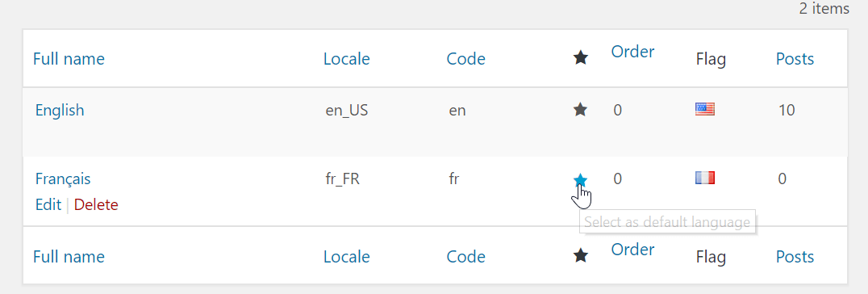This screenshot has width=868, height=294.
Task: Click the star icon in footer row
Action: (580, 255)
